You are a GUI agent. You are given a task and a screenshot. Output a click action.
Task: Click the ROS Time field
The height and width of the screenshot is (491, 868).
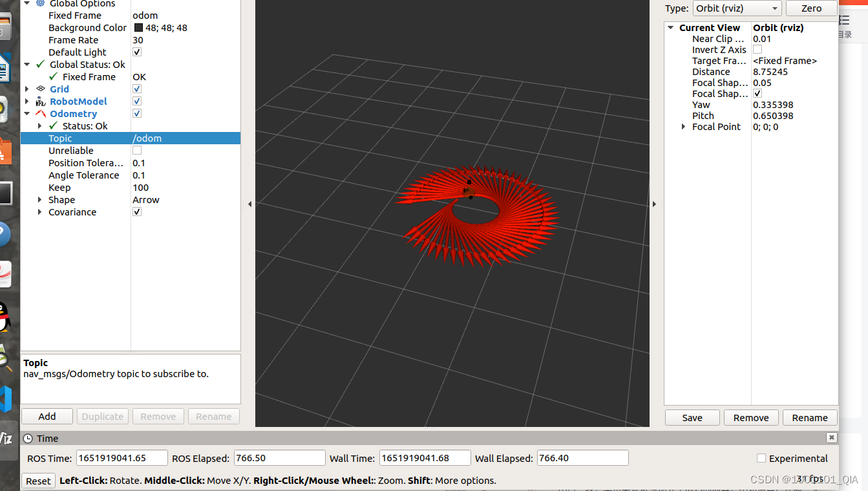pos(122,458)
